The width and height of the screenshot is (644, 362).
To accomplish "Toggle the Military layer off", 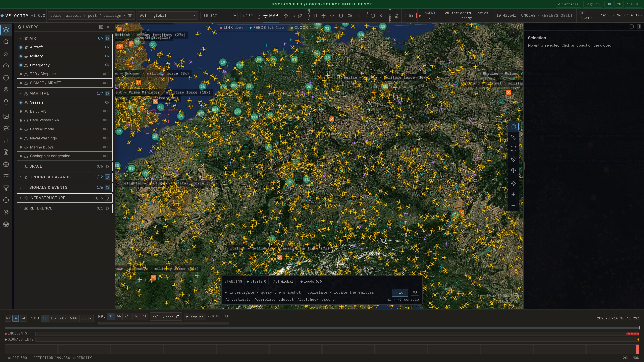I will tap(65, 56).
